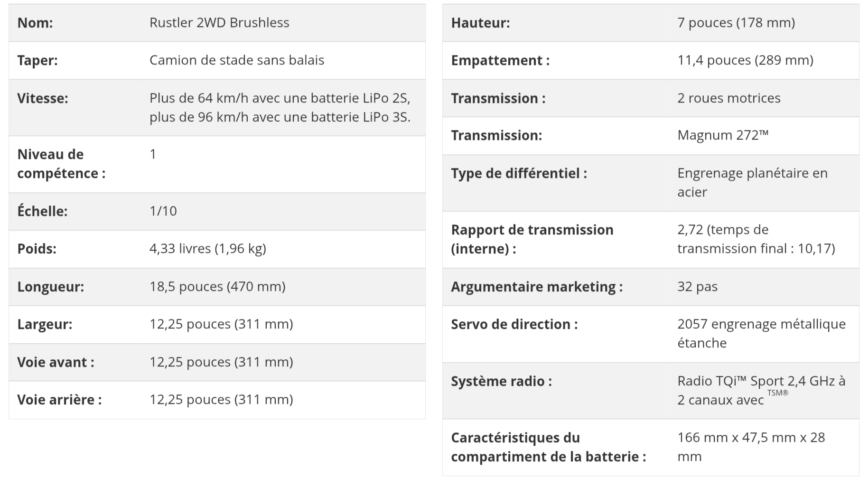Click the Longueur 18,5 pouces value
Viewport: 868px width, 487px height.
click(x=217, y=287)
